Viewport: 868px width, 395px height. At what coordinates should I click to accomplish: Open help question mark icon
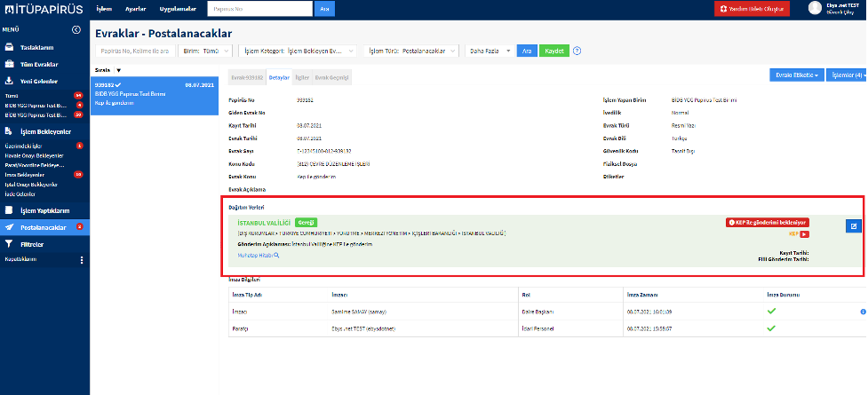577,51
